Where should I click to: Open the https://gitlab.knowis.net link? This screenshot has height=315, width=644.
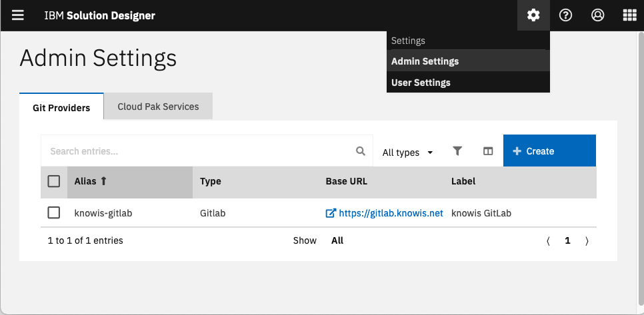[391, 213]
